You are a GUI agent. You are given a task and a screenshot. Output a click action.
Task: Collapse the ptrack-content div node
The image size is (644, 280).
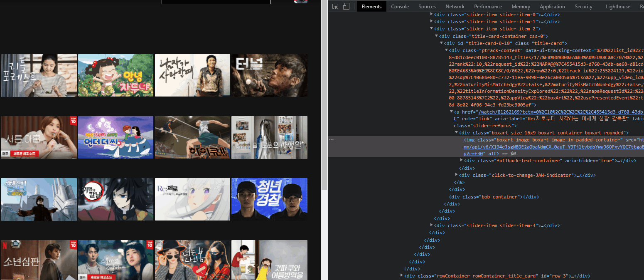447,50
